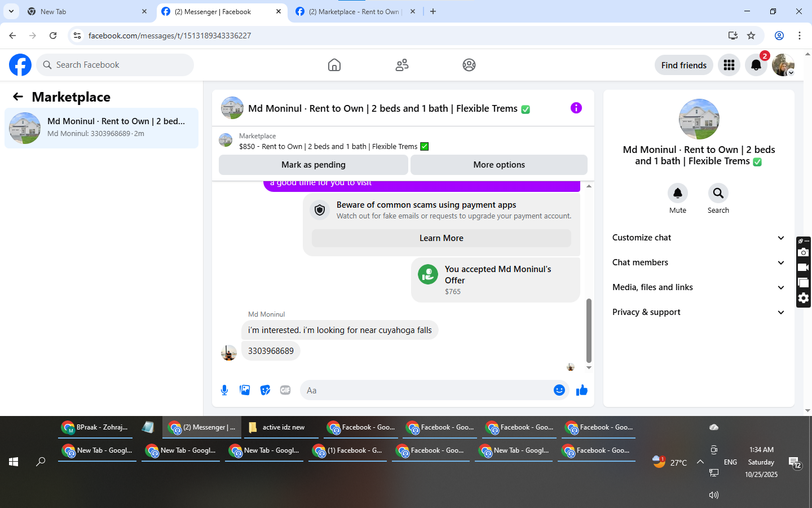Open the emoji picker in message box
The height and width of the screenshot is (508, 812).
point(559,390)
